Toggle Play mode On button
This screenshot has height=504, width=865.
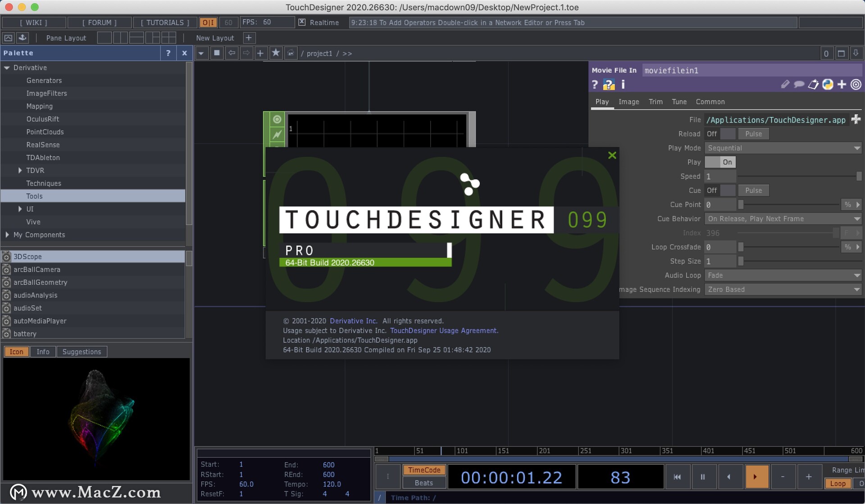point(726,161)
